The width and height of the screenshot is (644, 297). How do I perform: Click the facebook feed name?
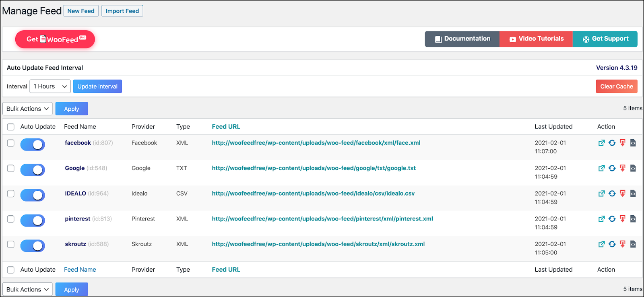pos(78,143)
